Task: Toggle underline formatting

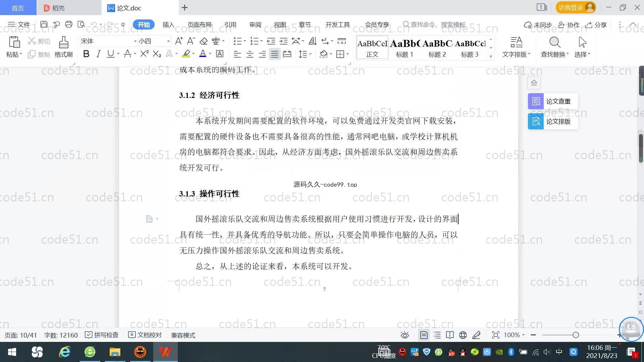Action: pos(110,54)
